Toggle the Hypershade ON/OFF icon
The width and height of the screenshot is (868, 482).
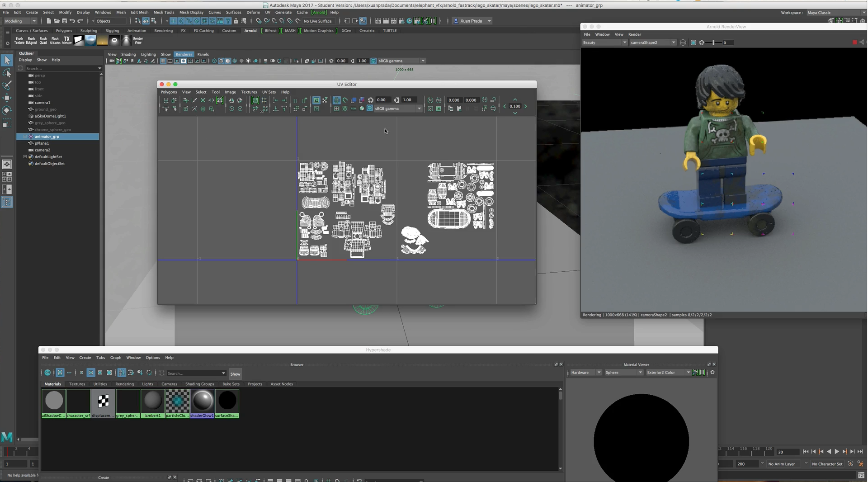pos(47,373)
